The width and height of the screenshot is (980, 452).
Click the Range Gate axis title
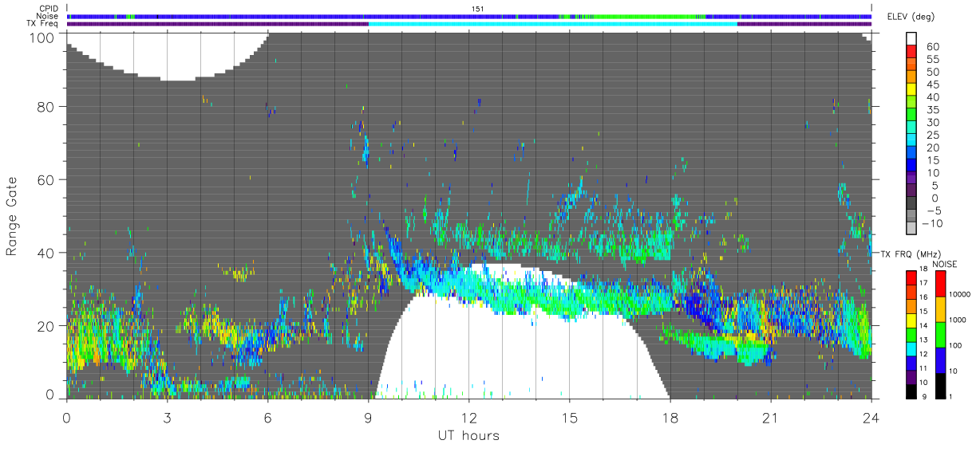pos(12,216)
